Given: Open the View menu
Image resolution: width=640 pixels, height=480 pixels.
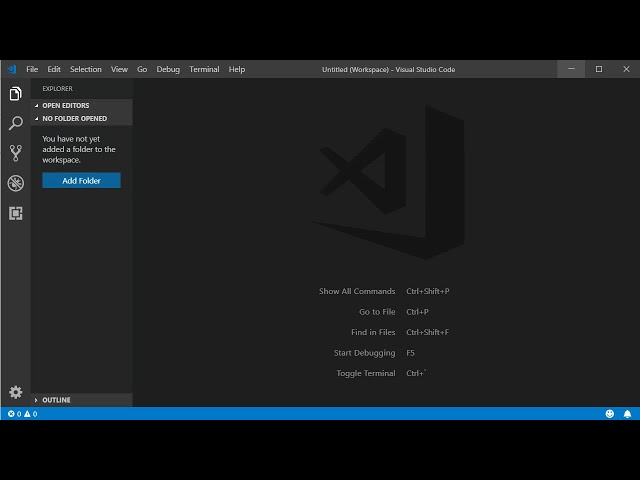Looking at the screenshot, I should pos(119,69).
